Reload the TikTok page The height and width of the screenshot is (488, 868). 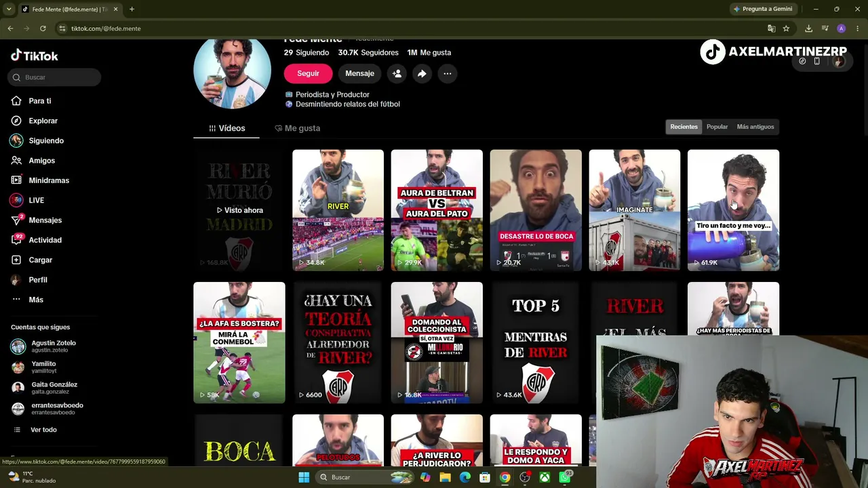coord(43,28)
